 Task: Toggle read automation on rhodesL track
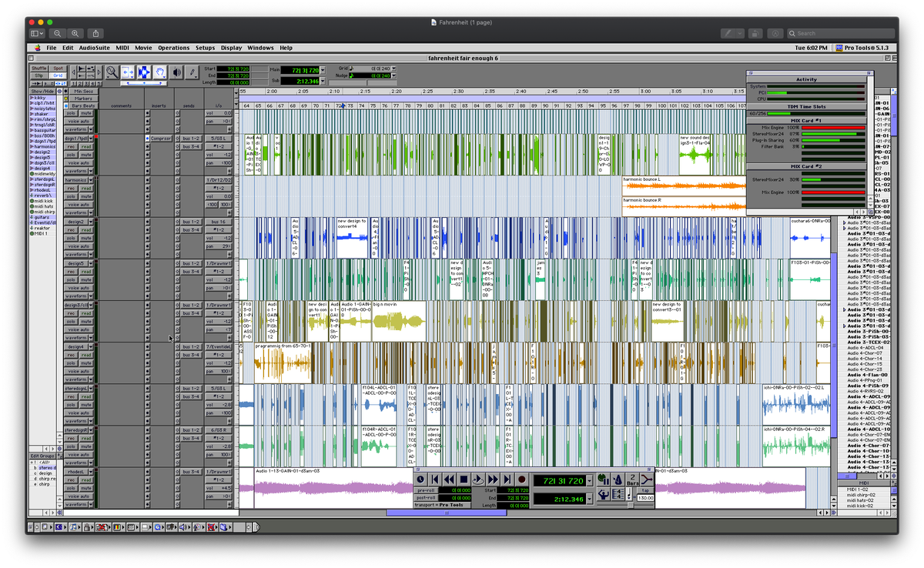[86, 480]
